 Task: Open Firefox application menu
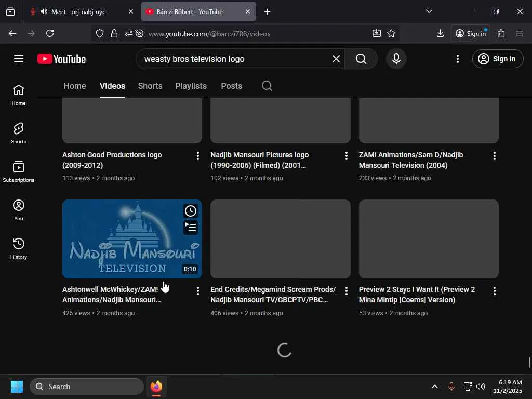click(x=520, y=33)
